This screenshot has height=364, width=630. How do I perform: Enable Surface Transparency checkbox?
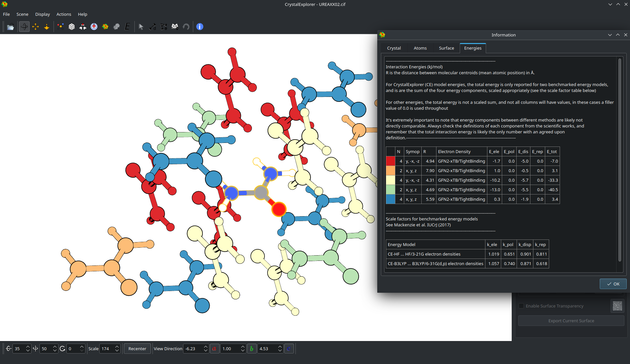(x=521, y=306)
